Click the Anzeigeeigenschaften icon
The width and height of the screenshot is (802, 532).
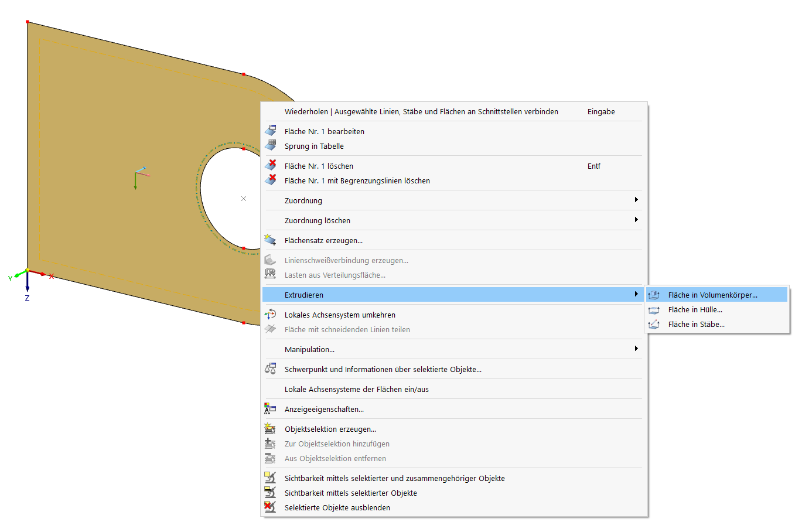point(271,408)
